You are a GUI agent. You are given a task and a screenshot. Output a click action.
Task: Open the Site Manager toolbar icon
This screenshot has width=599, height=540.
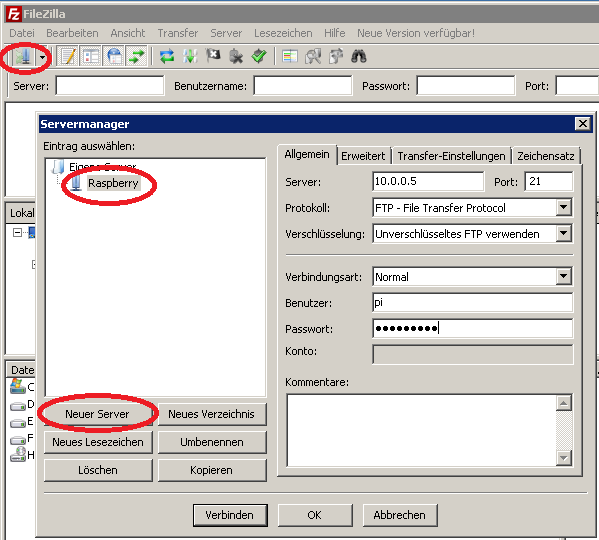[x=23, y=57]
